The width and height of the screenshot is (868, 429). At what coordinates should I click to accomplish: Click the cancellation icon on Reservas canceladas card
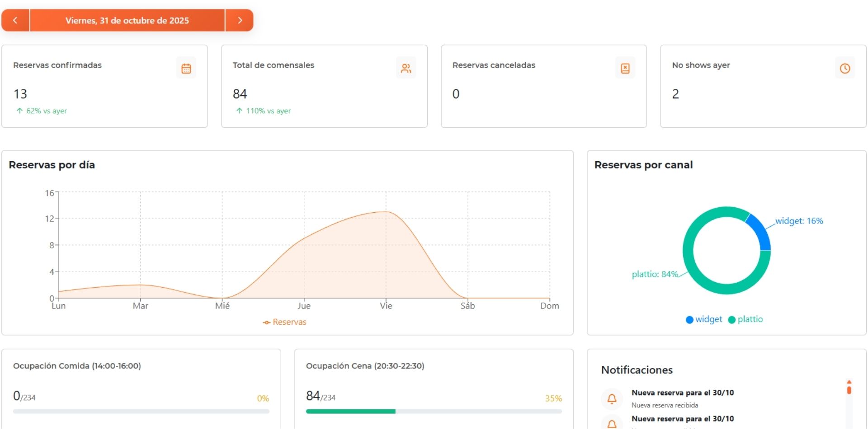click(x=625, y=67)
